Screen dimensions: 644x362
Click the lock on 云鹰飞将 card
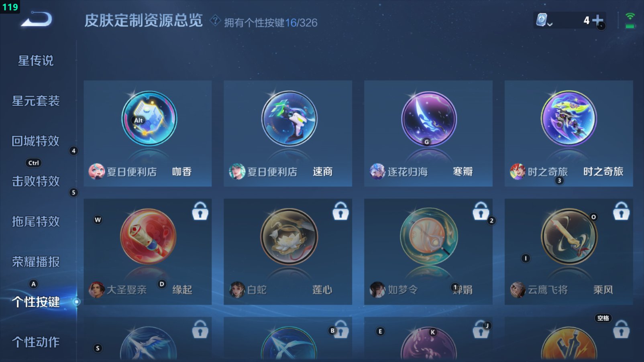coord(621,211)
